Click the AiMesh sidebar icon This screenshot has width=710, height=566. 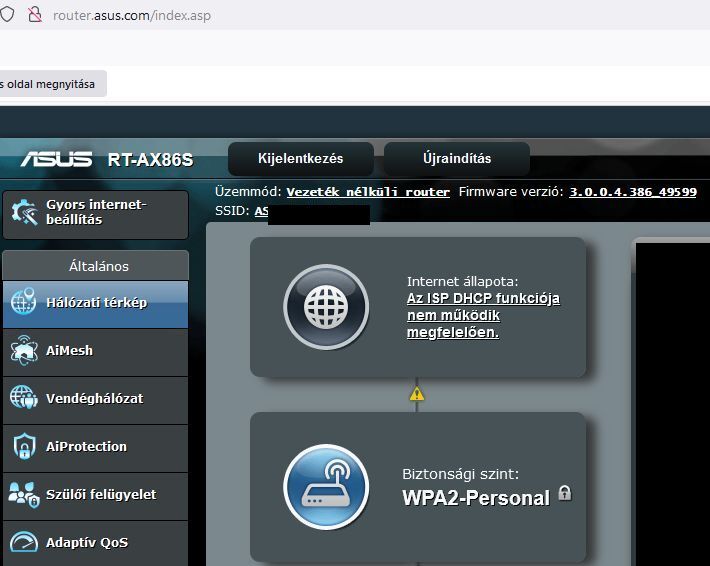[24, 350]
